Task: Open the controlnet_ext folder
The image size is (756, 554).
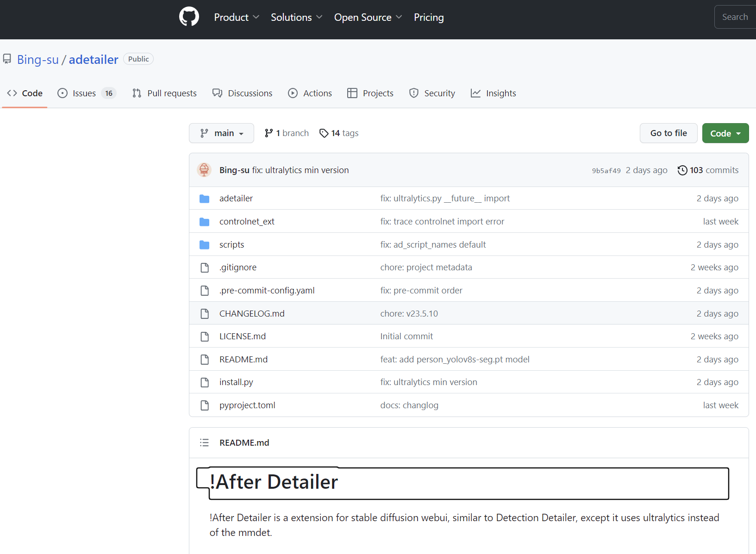Action: (x=247, y=221)
